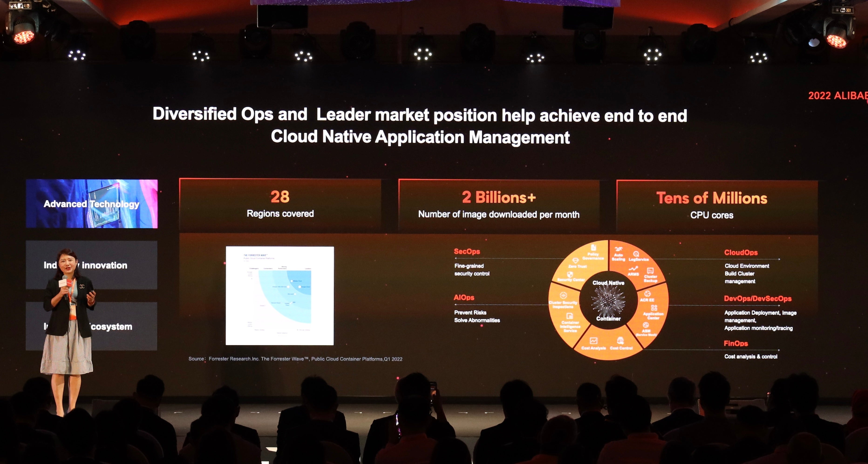Select the Cluster Backup icon
This screenshot has width=868, height=464.
click(x=650, y=271)
